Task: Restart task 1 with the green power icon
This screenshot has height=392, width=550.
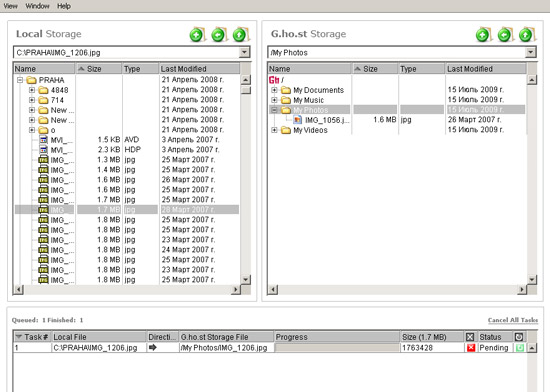Action: 519,347
